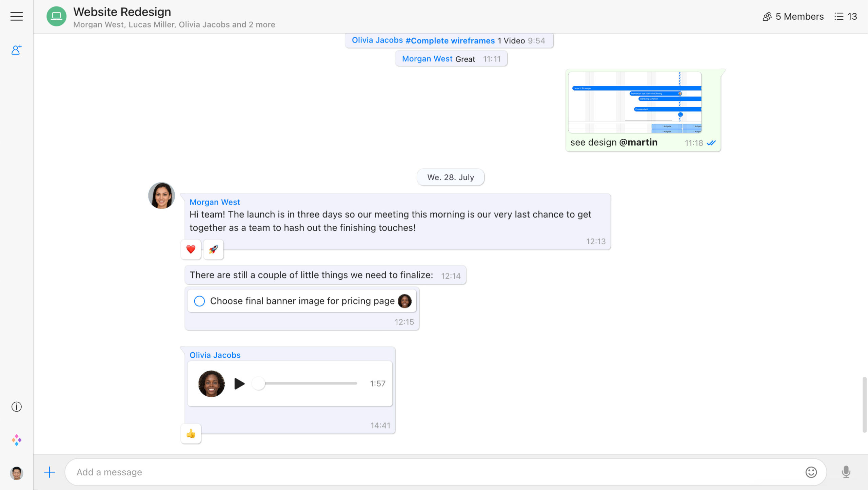The image size is (868, 490).
Task: Play Olivia Jacobs' voice message
Action: click(x=239, y=383)
